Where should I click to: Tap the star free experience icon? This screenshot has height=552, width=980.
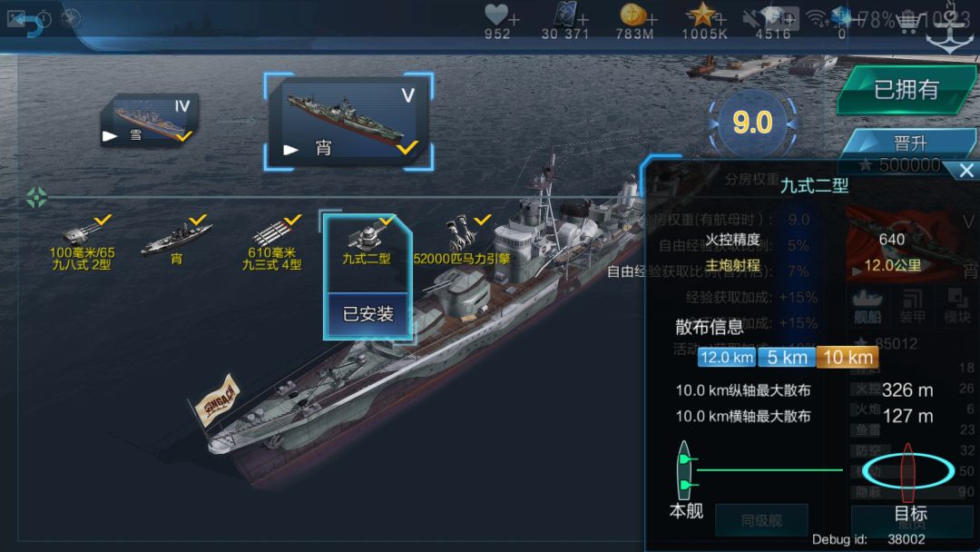click(x=701, y=14)
